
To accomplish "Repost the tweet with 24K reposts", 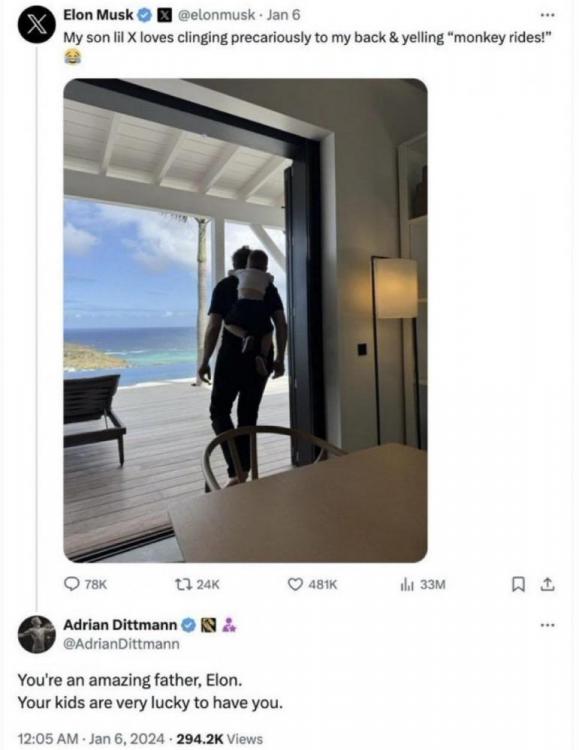I will click(182, 584).
